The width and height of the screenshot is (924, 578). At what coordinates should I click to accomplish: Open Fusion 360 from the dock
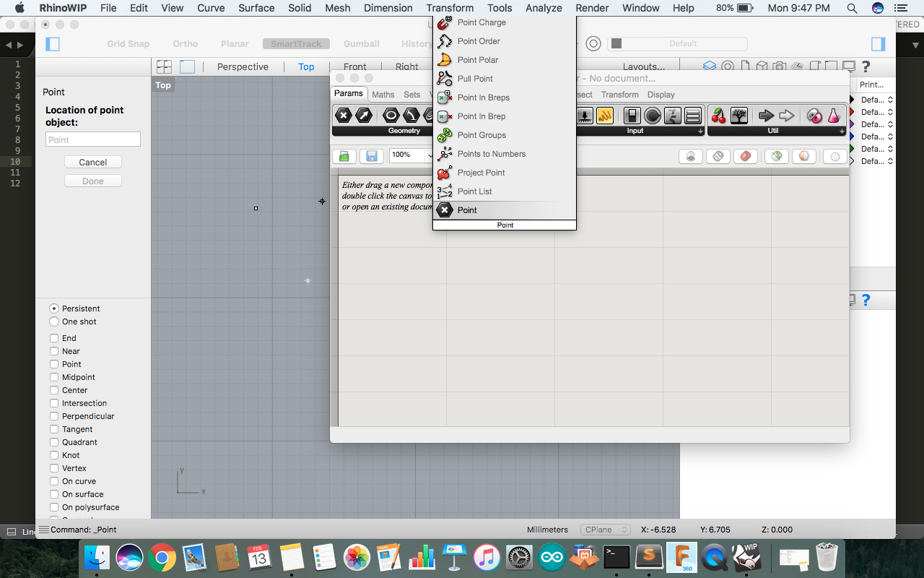pyautogui.click(x=681, y=557)
